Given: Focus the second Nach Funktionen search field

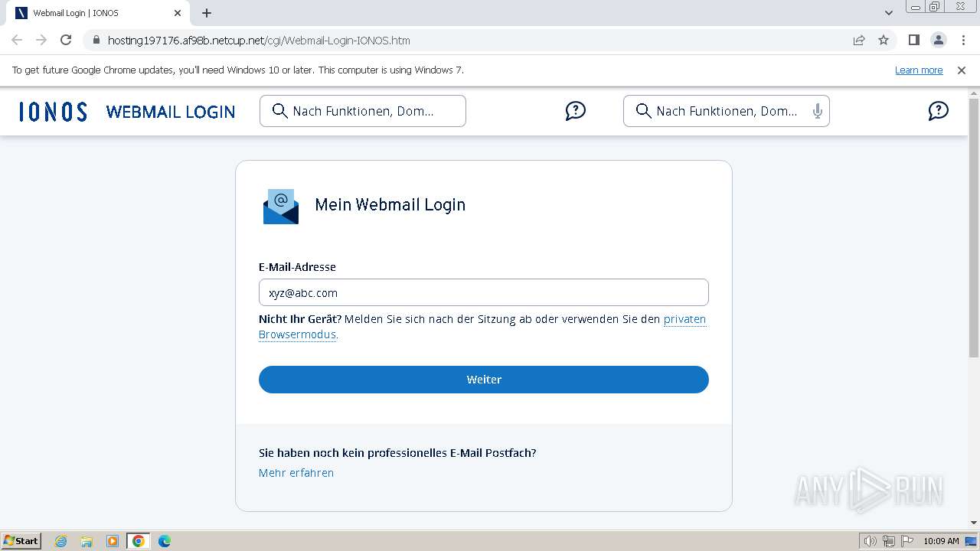Looking at the screenshot, I should [727, 111].
